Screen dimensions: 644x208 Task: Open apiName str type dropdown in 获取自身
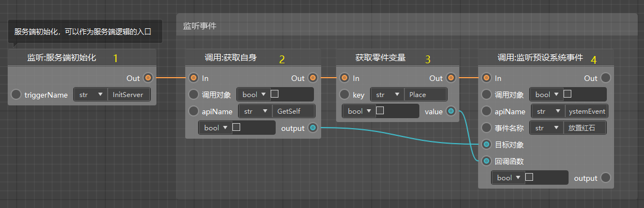click(255, 111)
